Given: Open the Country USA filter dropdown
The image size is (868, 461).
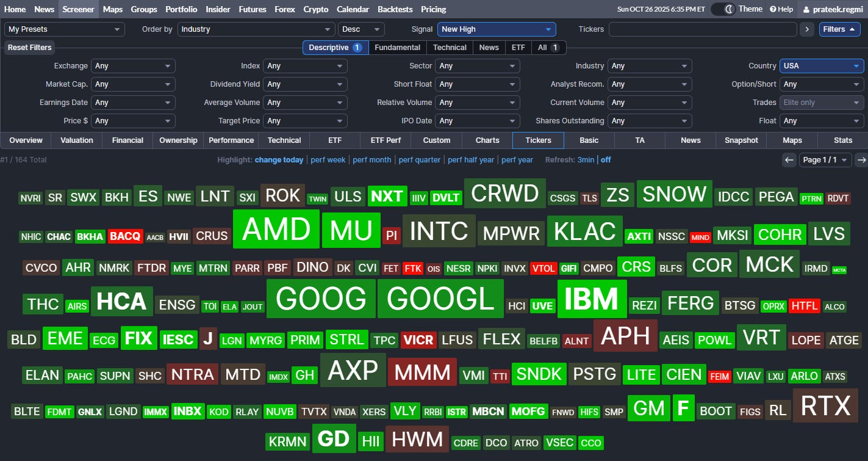Looking at the screenshot, I should pos(822,66).
